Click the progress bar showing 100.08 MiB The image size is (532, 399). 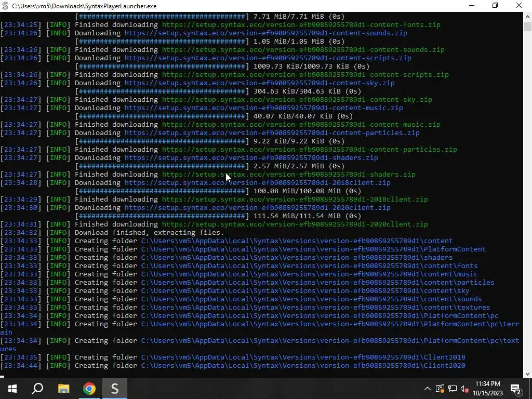[162, 191]
